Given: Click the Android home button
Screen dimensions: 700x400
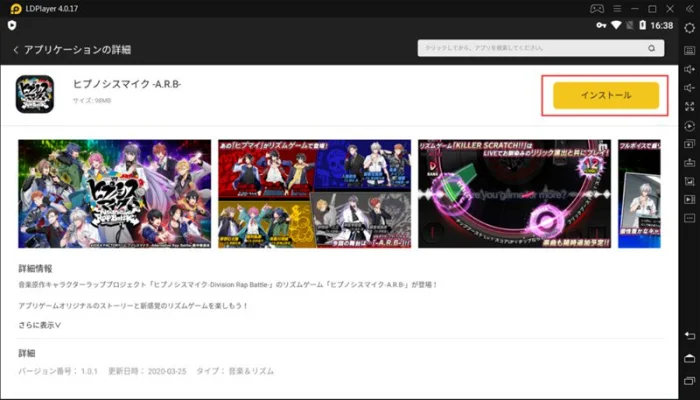Looking at the screenshot, I should pos(690,358).
